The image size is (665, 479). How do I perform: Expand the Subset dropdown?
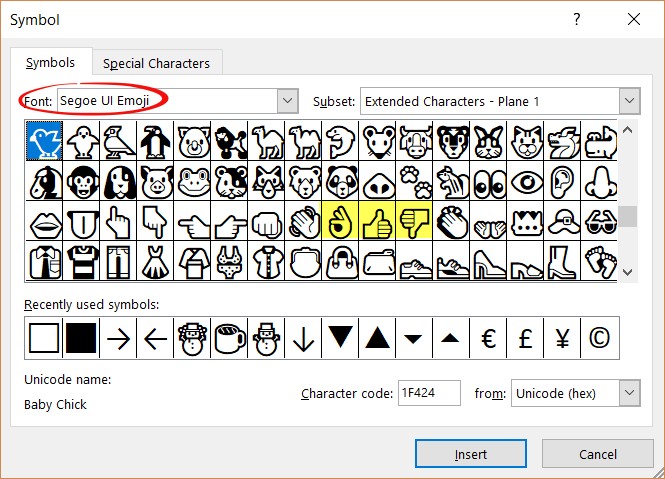click(x=628, y=101)
